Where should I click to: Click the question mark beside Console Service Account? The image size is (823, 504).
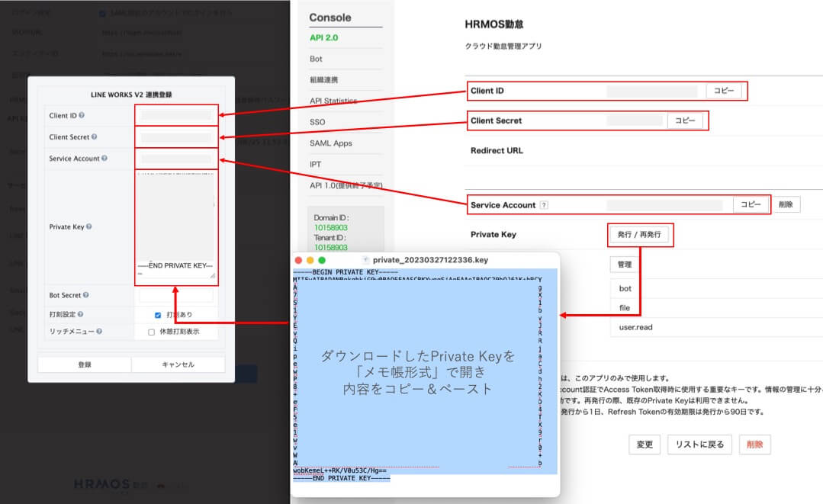(x=544, y=205)
